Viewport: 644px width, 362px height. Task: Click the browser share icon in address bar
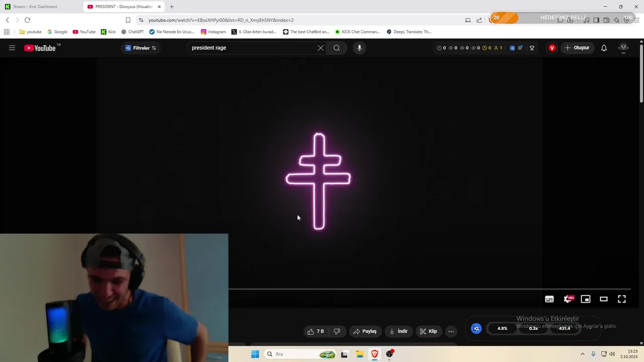coord(479,20)
